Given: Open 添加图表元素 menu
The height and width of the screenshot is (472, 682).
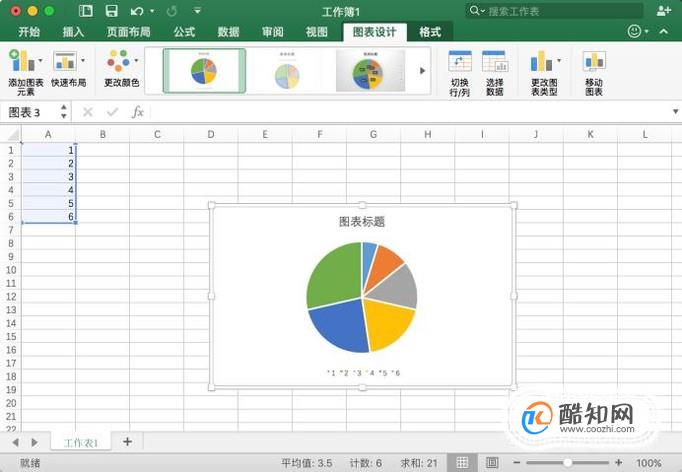Looking at the screenshot, I should (x=25, y=72).
